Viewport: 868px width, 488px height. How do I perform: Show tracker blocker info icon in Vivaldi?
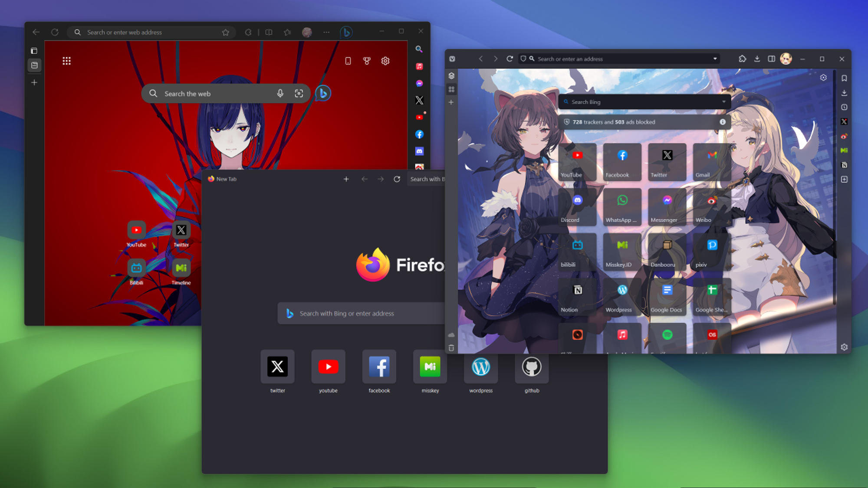click(x=723, y=122)
